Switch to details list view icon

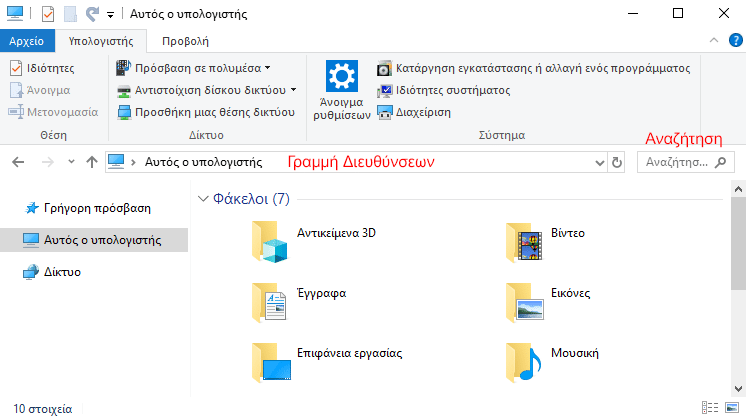tap(710, 408)
